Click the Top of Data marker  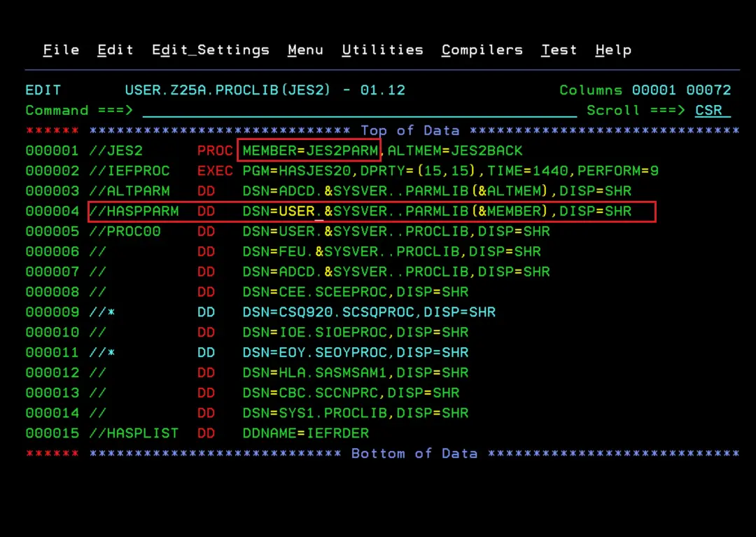tap(409, 131)
